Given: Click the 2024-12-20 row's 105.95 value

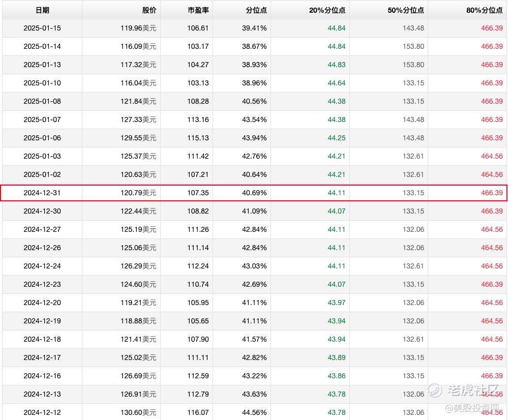Looking at the screenshot, I should pos(198,303).
